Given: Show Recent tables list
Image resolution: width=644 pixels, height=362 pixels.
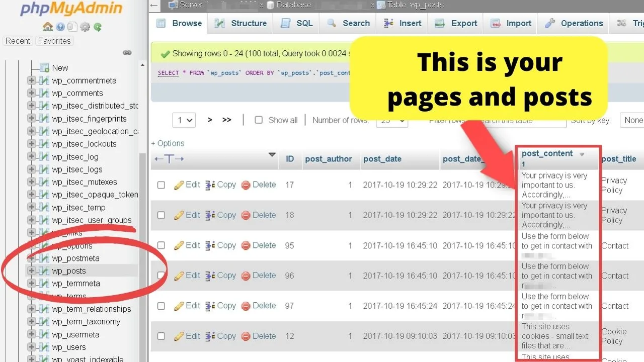Looking at the screenshot, I should point(18,41).
